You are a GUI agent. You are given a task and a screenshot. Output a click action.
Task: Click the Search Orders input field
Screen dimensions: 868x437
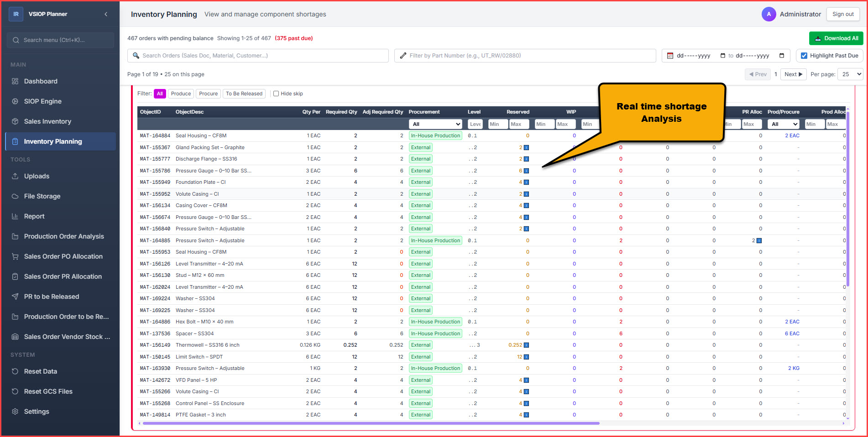(x=258, y=56)
